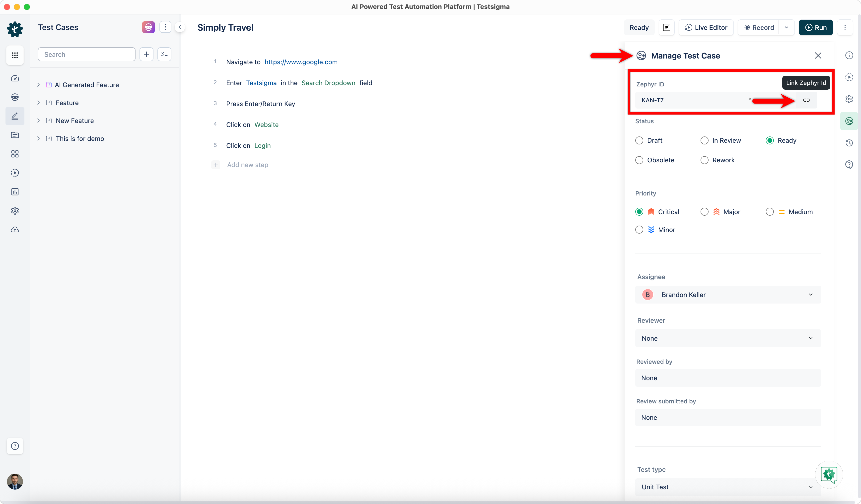Open the Record options dropdown arrow
This screenshot has width=861, height=504.
(786, 27)
